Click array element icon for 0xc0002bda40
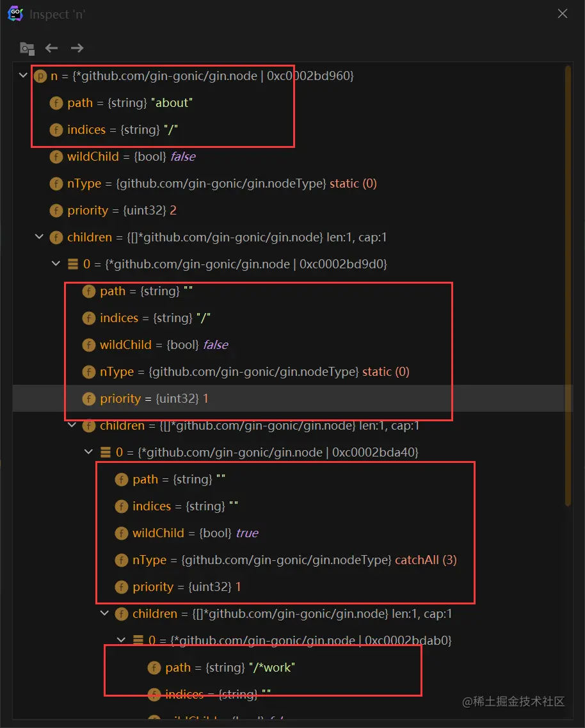This screenshot has height=728, width=585. point(106,452)
